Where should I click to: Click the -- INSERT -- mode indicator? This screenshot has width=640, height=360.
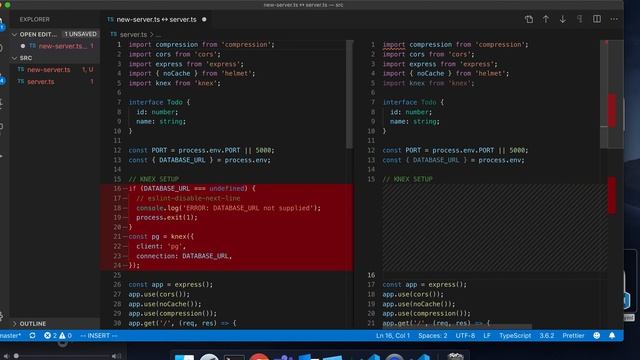(x=99, y=336)
